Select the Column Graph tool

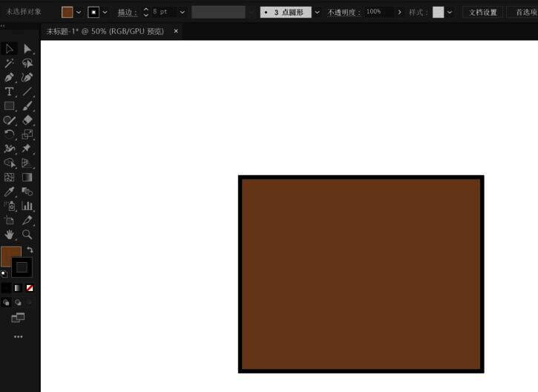[27, 206]
